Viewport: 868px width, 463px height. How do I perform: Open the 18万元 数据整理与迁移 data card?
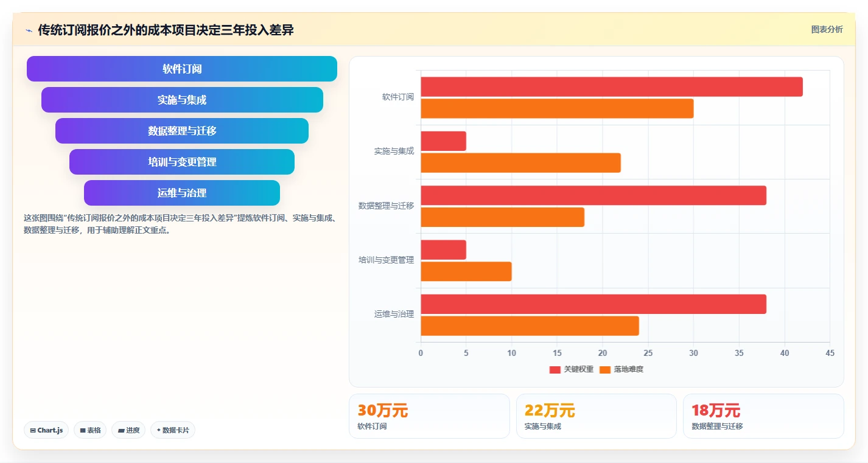pos(763,416)
